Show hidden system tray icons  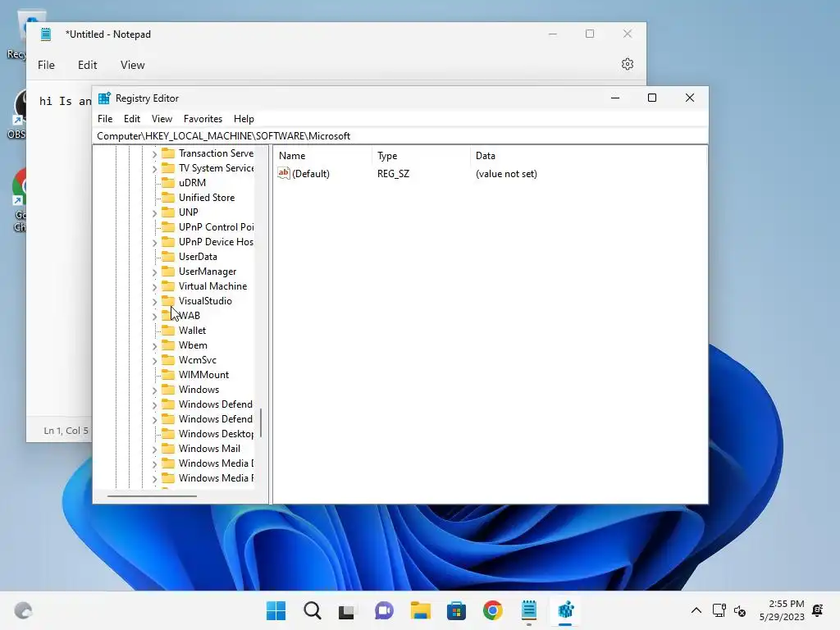(x=696, y=610)
